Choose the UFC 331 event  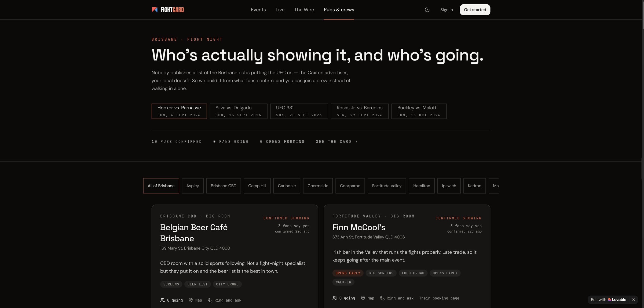point(299,111)
